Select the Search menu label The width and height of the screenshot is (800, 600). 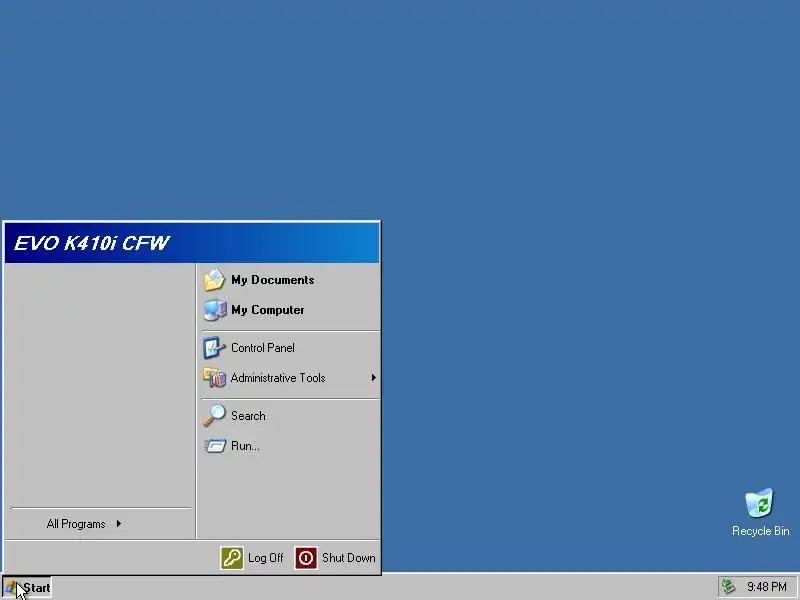[248, 415]
